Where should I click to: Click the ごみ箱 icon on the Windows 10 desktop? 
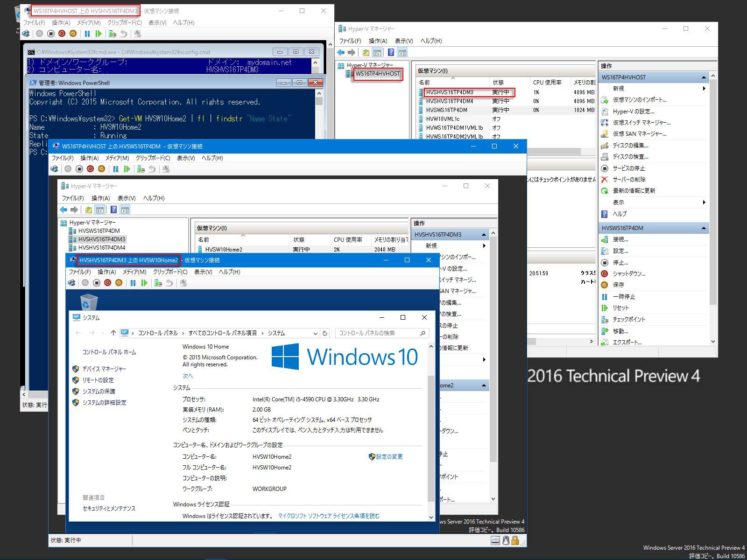coord(89,302)
